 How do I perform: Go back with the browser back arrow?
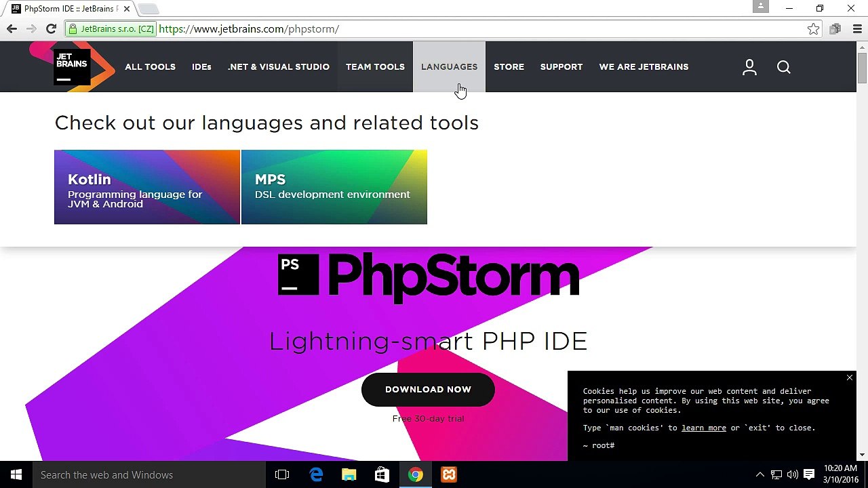[x=12, y=28]
